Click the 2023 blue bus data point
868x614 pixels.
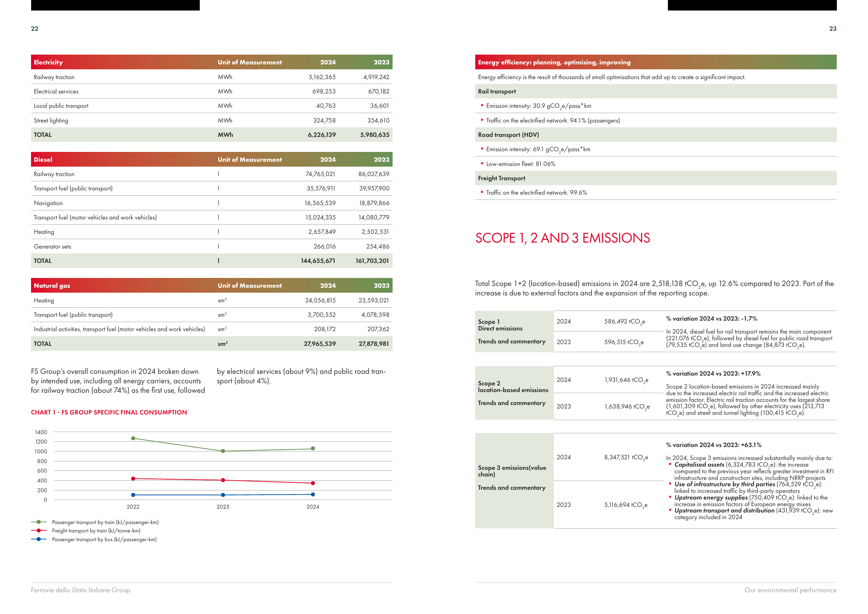[223, 495]
